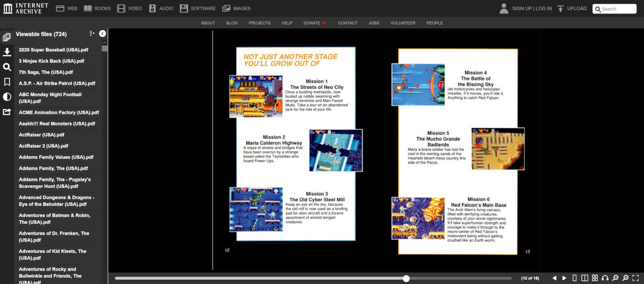
Task: Open the share panel icon in sidebar
Action: (7, 112)
